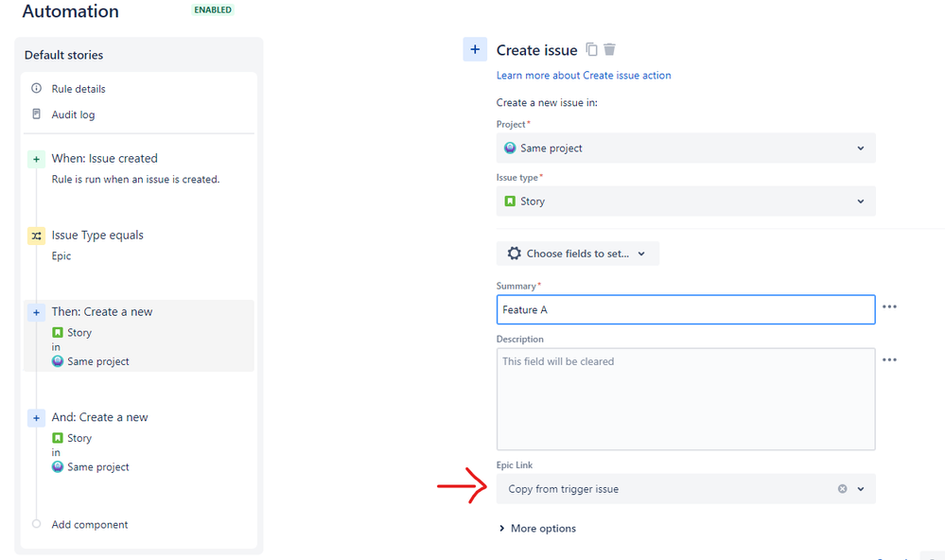Click 'Rule is run when an issue is created.'
The image size is (945, 560).
point(135,179)
